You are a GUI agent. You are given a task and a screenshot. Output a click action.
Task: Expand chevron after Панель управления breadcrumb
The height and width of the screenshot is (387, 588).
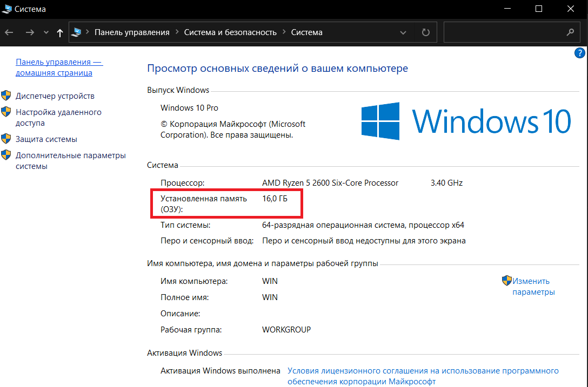(177, 32)
